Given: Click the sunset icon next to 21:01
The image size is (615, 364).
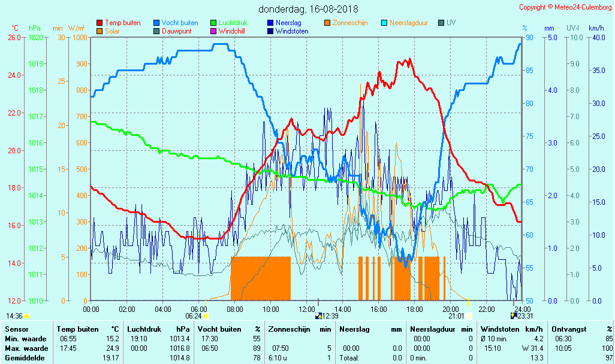Looking at the screenshot, I should tap(469, 316).
